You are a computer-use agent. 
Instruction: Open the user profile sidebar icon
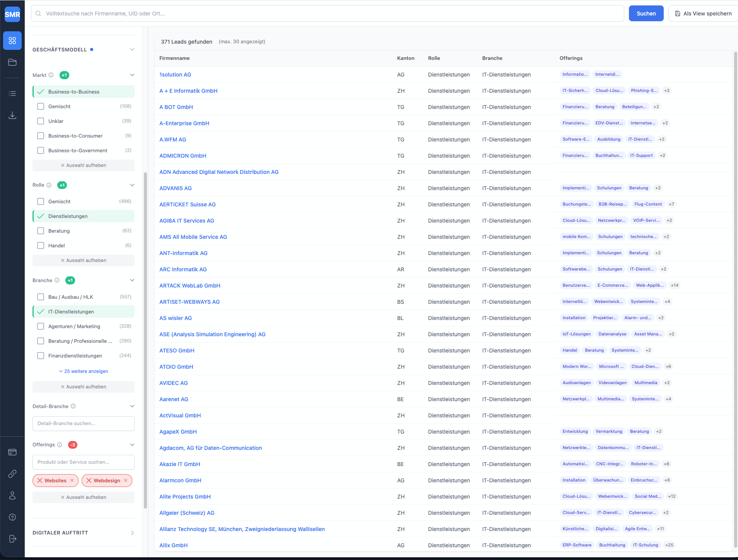tap(12, 495)
